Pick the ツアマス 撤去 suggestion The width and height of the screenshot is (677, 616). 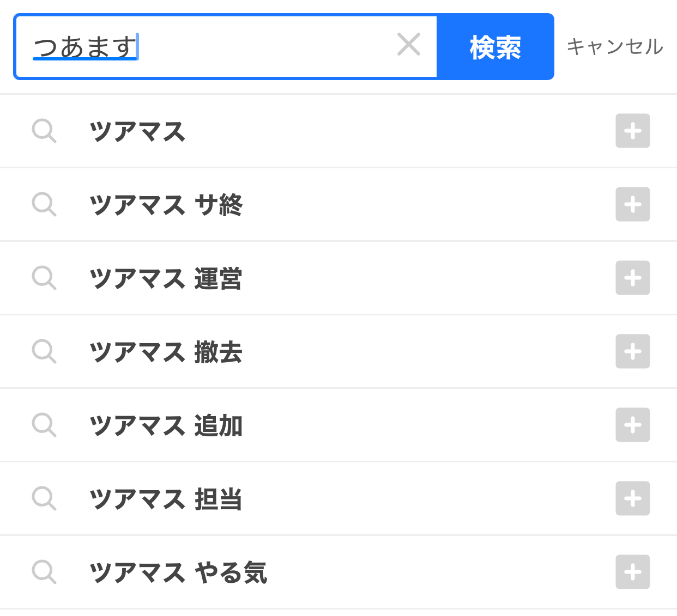pos(338,352)
